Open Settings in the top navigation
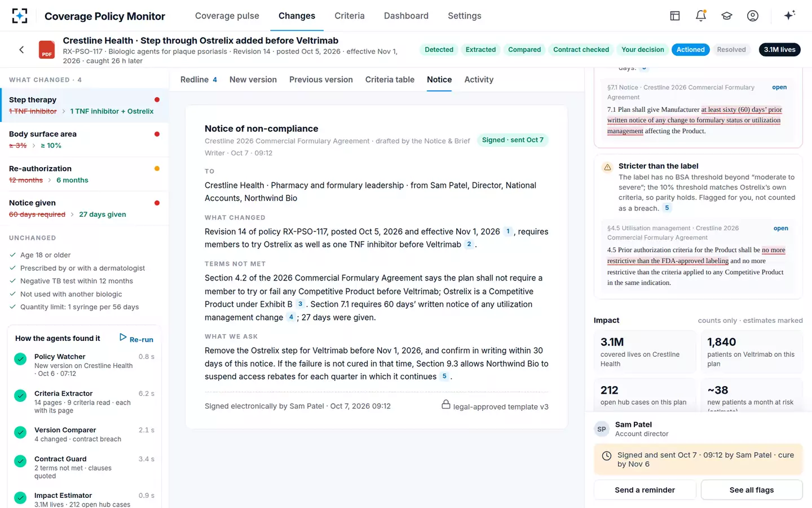812x508 pixels. [465, 16]
